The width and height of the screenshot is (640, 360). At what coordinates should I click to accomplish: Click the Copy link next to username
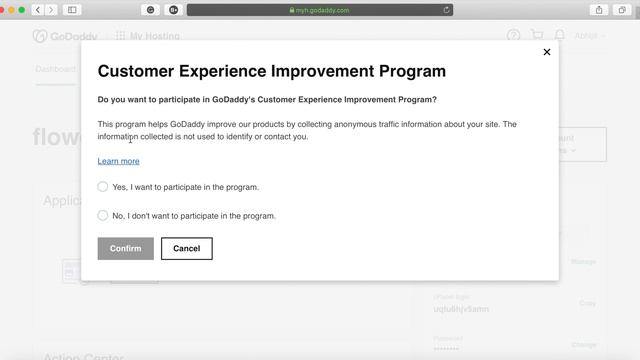point(587,303)
